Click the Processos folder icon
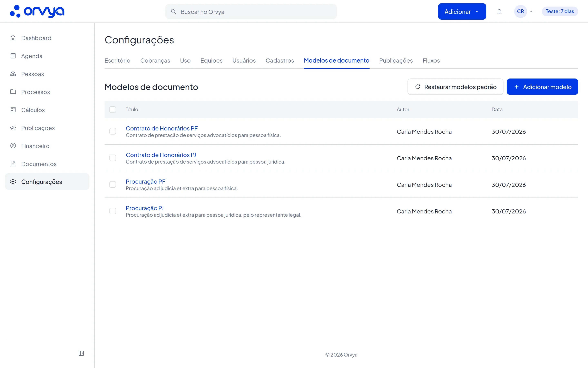This screenshot has width=588, height=368. click(x=13, y=92)
